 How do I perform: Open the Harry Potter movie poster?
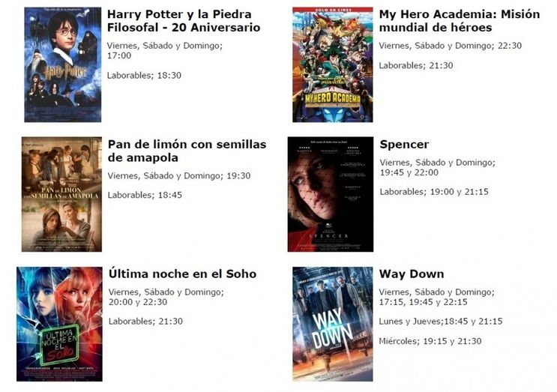(62, 64)
